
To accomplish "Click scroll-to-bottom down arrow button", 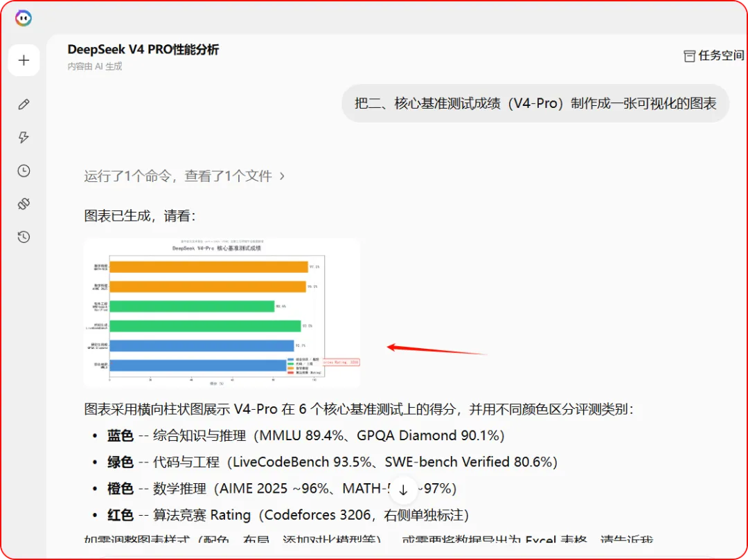I will click(x=403, y=489).
